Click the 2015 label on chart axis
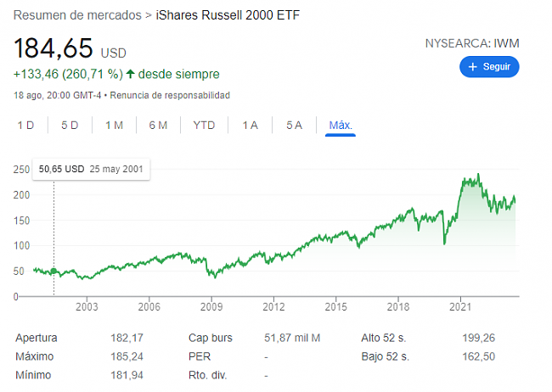This screenshot has width=552, height=392. pos(335,307)
